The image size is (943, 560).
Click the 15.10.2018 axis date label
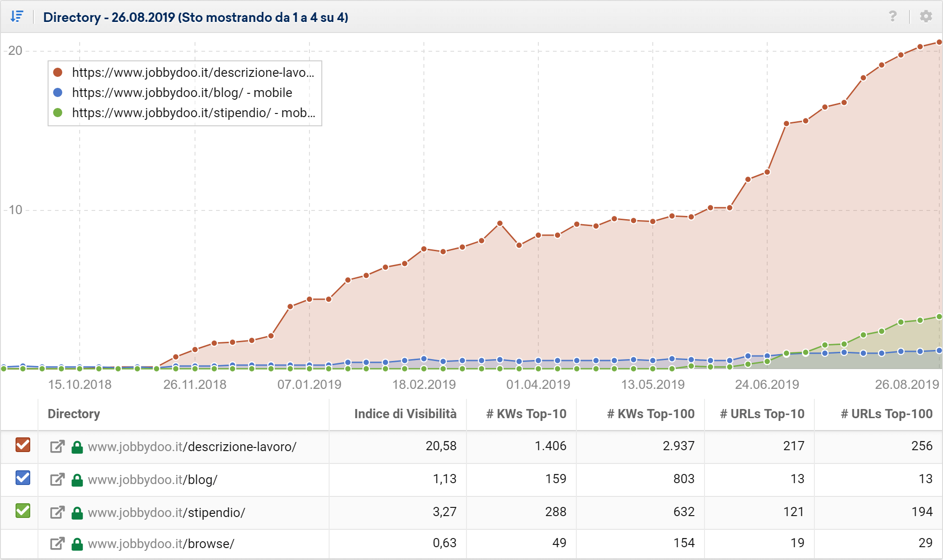tap(80, 384)
